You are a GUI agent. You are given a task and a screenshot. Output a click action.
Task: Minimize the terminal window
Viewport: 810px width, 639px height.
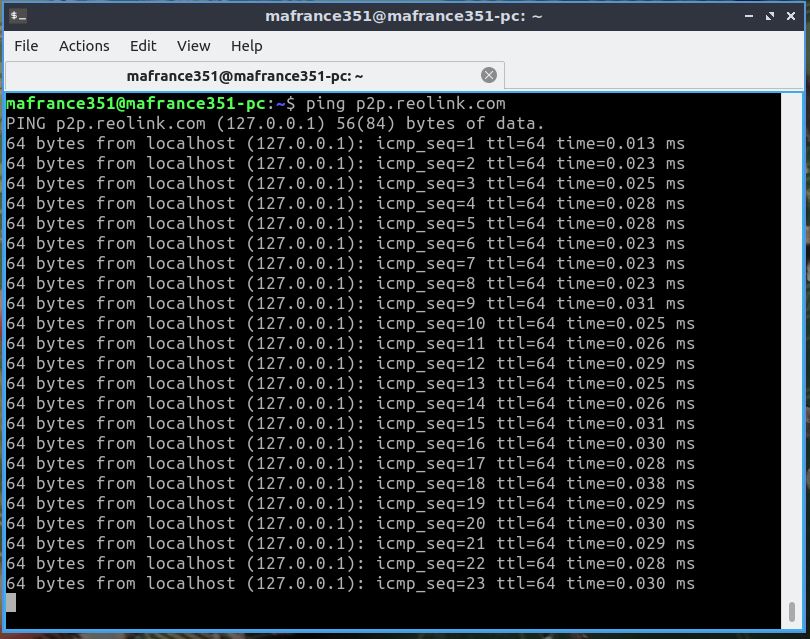coord(749,17)
